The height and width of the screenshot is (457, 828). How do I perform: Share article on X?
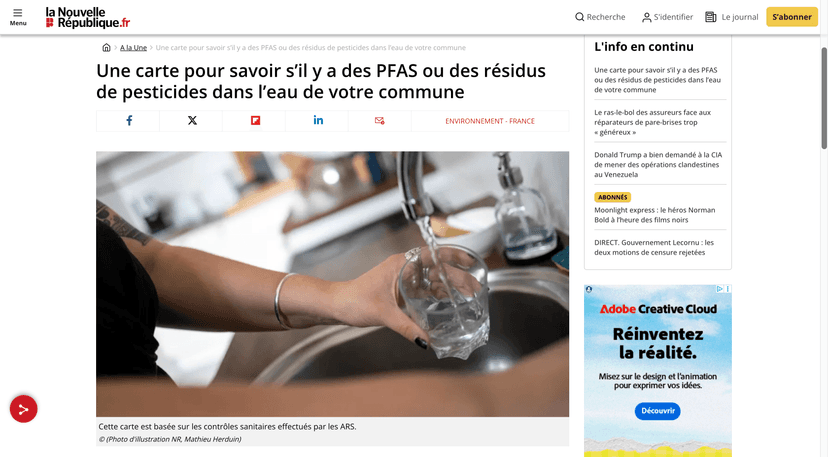192,120
